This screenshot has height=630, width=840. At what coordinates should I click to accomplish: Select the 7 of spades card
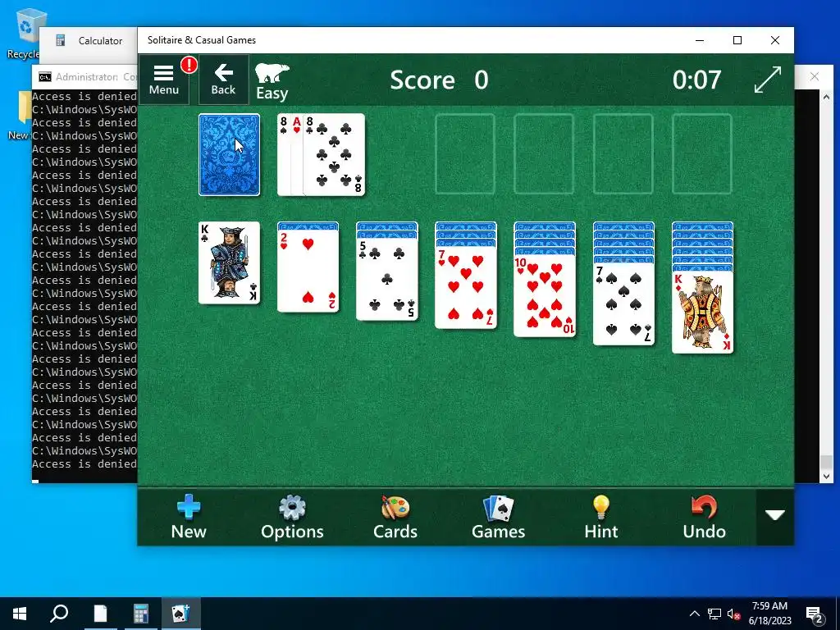point(623,304)
